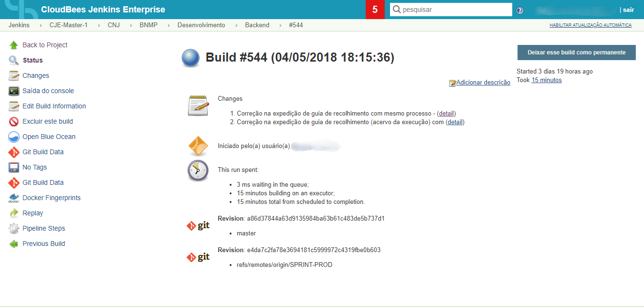Click the green Back to Project arrow icon
Image resolution: width=644 pixels, height=308 pixels.
point(14,45)
